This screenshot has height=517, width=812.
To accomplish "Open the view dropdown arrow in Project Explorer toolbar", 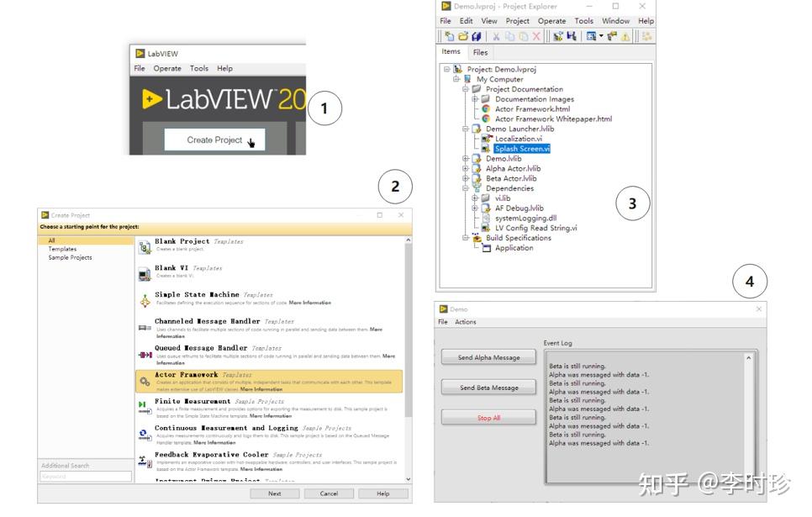I will click(x=600, y=34).
